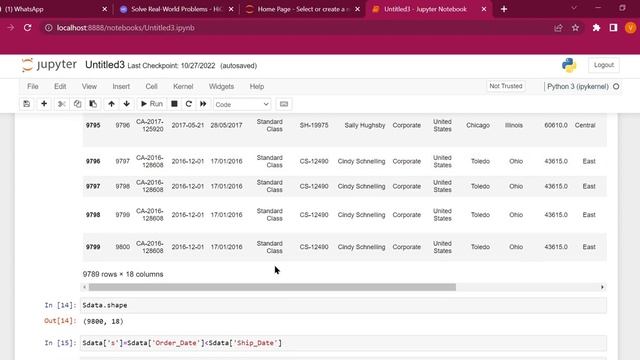Click the Python logo icon
Viewport: 640px width, 360px height.
(569, 65)
